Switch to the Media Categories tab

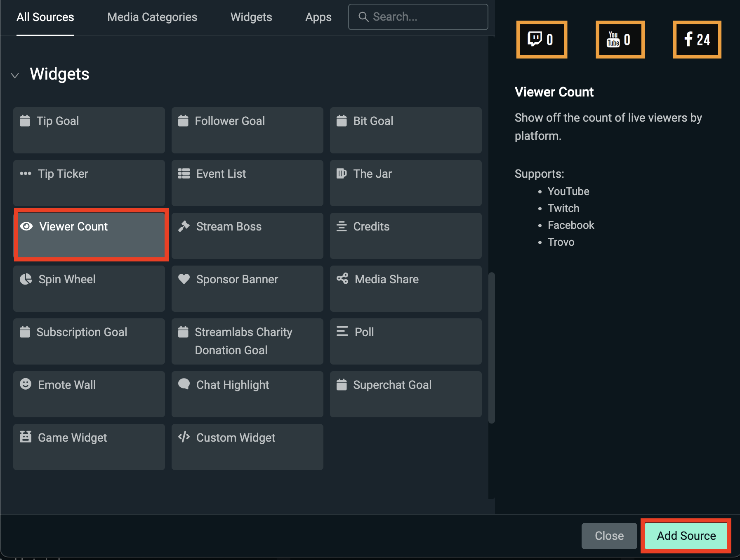click(x=152, y=17)
